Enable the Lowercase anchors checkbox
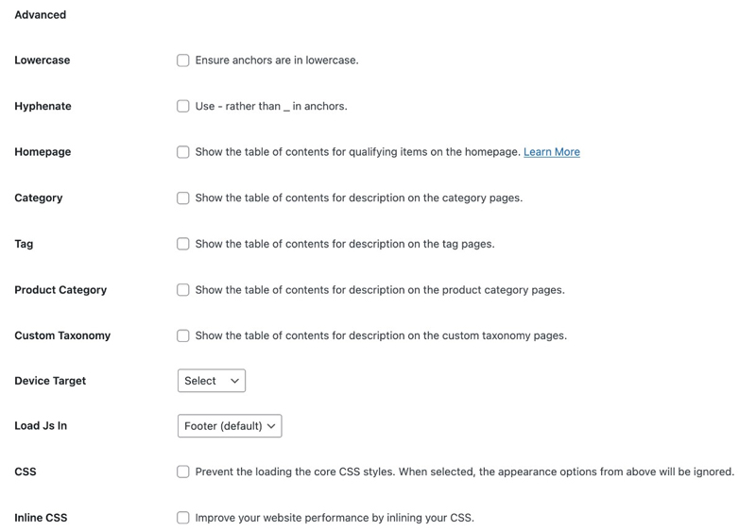 click(183, 60)
